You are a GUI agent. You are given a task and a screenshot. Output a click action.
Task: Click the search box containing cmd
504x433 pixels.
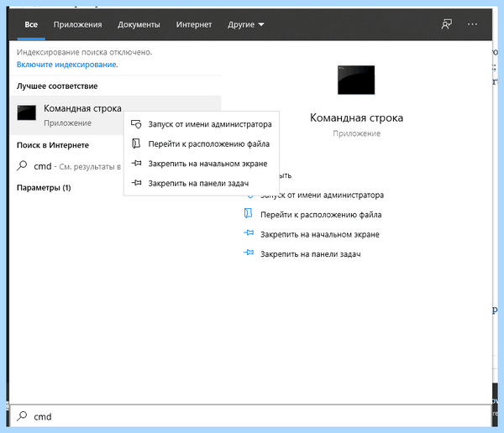[x=250, y=416]
